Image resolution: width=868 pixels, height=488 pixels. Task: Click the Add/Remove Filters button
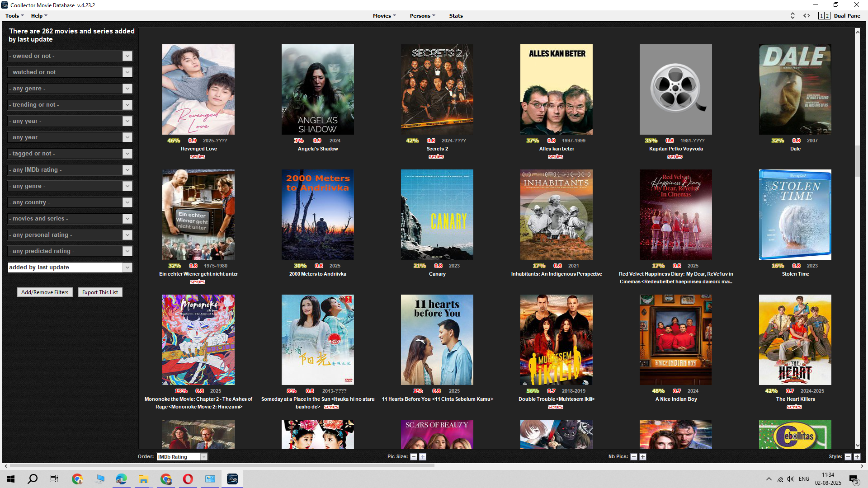pyautogui.click(x=45, y=292)
